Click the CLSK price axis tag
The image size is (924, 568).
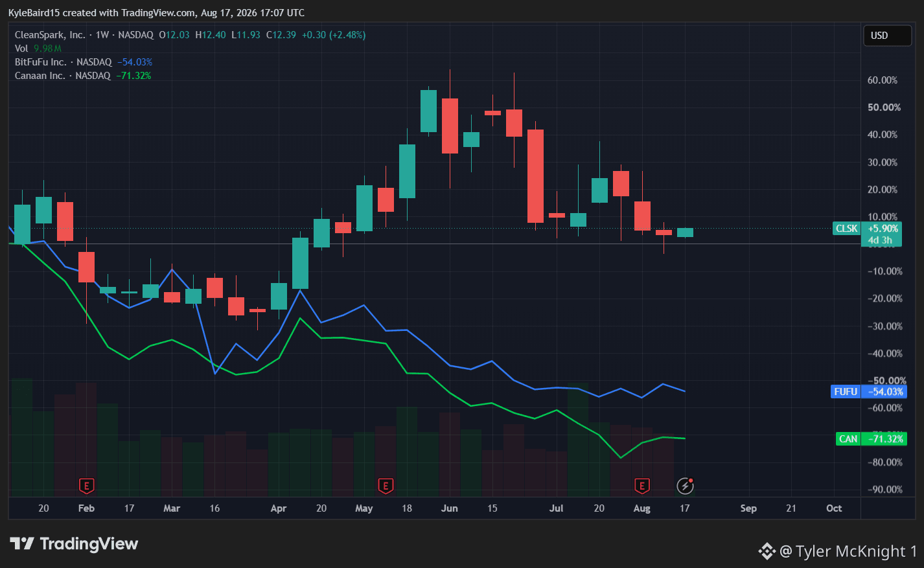(846, 229)
